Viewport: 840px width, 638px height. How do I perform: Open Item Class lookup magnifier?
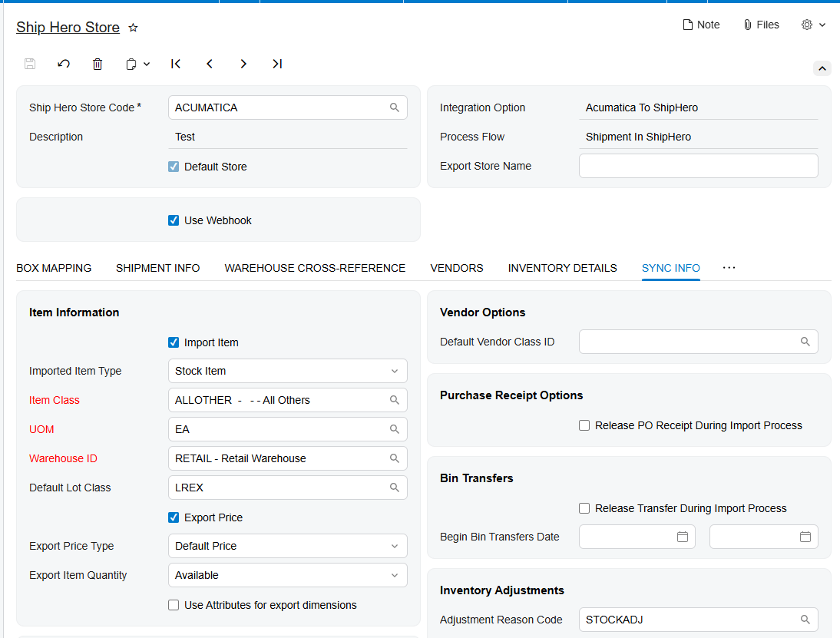point(395,400)
